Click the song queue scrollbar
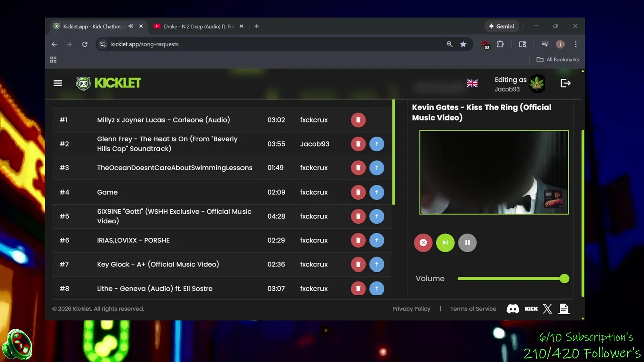This screenshot has width=644, height=362. click(394, 152)
